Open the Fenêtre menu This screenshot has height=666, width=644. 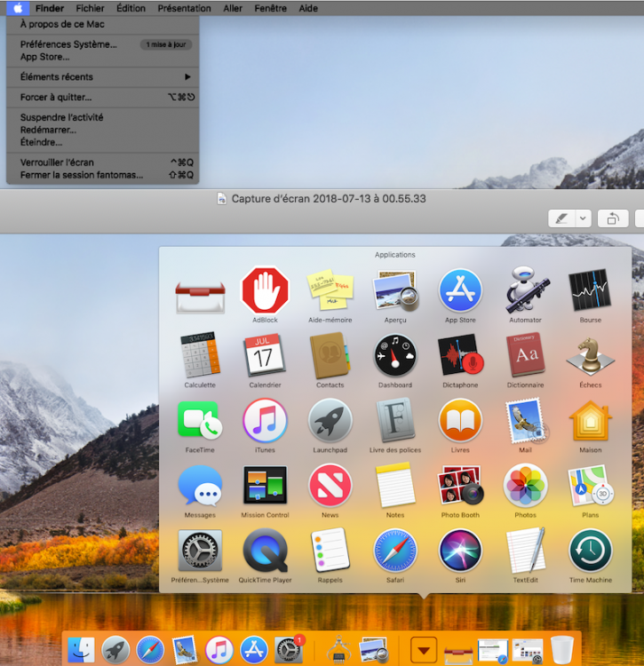pos(270,8)
